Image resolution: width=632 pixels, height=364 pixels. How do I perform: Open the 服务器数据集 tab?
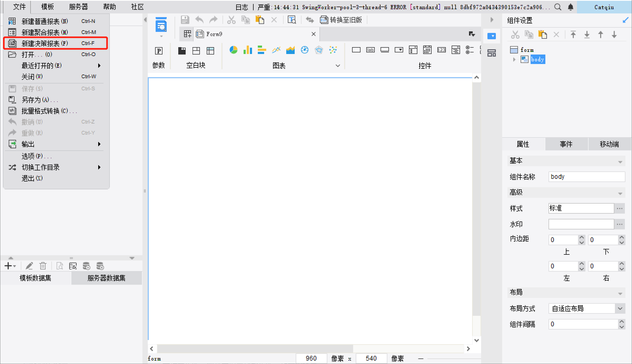pos(106,278)
